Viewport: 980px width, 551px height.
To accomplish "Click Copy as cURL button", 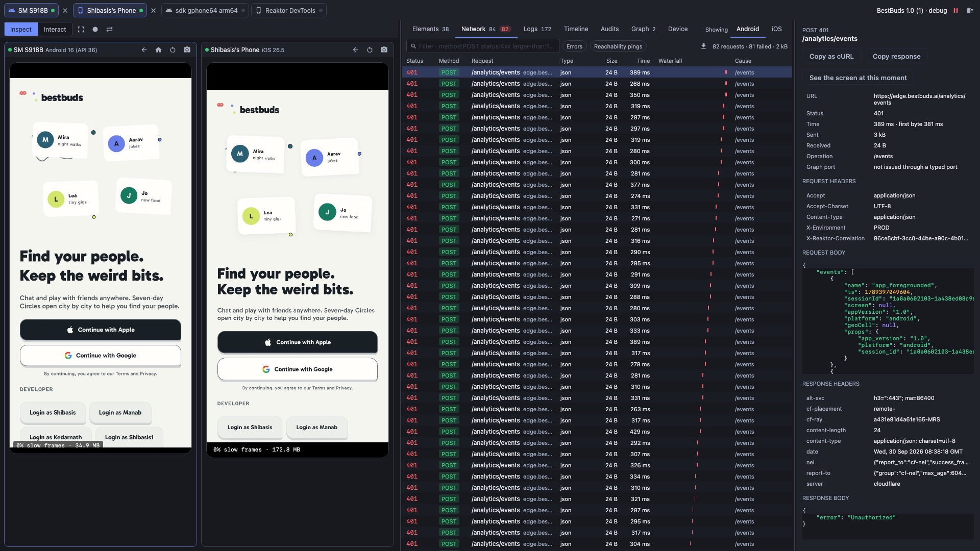I will coord(831,57).
